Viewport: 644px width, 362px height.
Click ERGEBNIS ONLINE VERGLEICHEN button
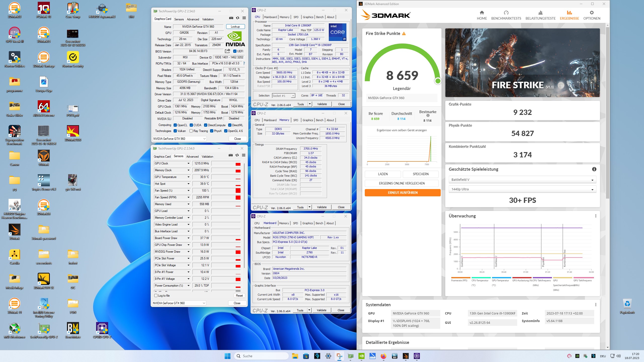tap(402, 184)
